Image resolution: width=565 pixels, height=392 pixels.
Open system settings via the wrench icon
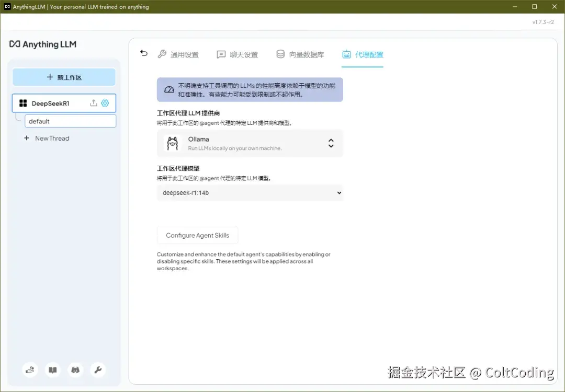pyautogui.click(x=98, y=370)
